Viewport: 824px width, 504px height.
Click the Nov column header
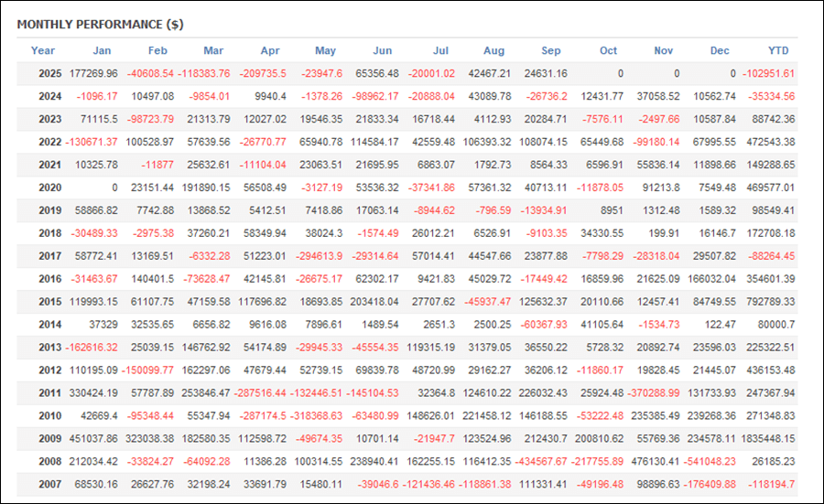click(664, 51)
